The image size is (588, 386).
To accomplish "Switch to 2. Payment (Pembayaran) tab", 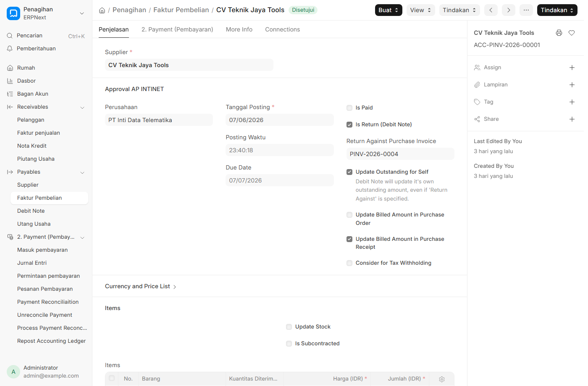I will [177, 29].
